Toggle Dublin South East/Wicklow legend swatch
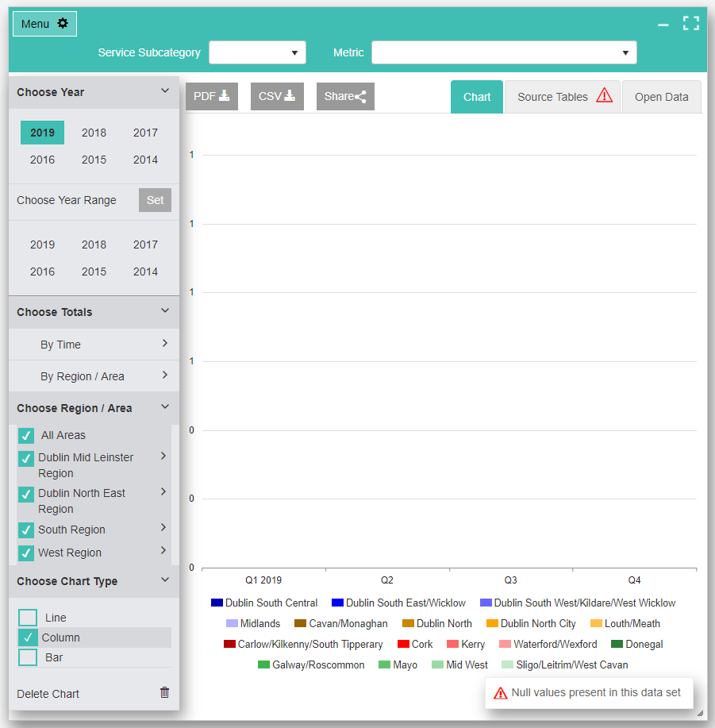The image size is (715, 728). (x=337, y=603)
